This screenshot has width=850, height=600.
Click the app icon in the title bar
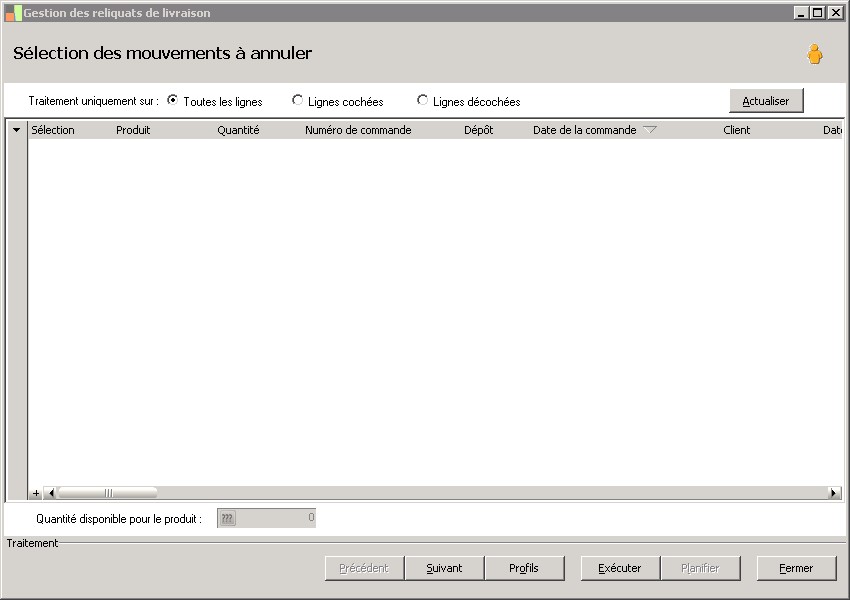[13, 13]
